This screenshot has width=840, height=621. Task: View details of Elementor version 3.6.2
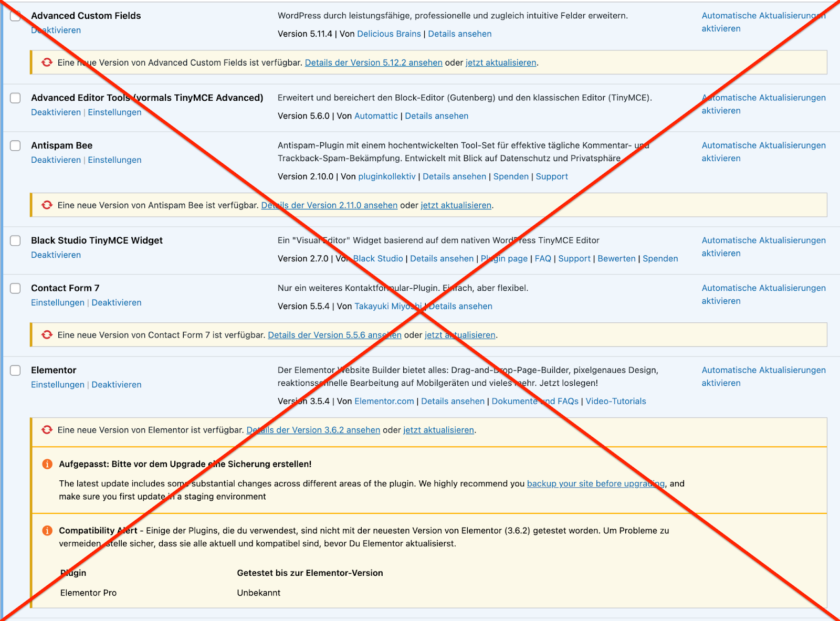313,430
